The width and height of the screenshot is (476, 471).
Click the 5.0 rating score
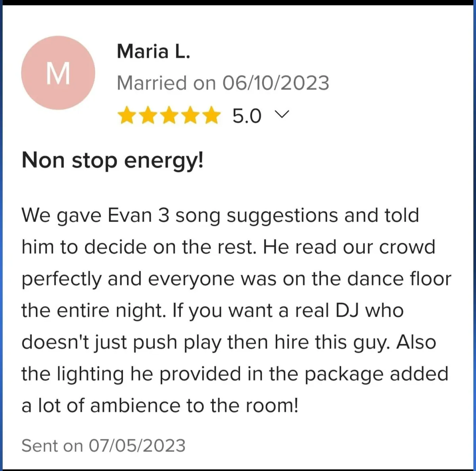pyautogui.click(x=247, y=116)
